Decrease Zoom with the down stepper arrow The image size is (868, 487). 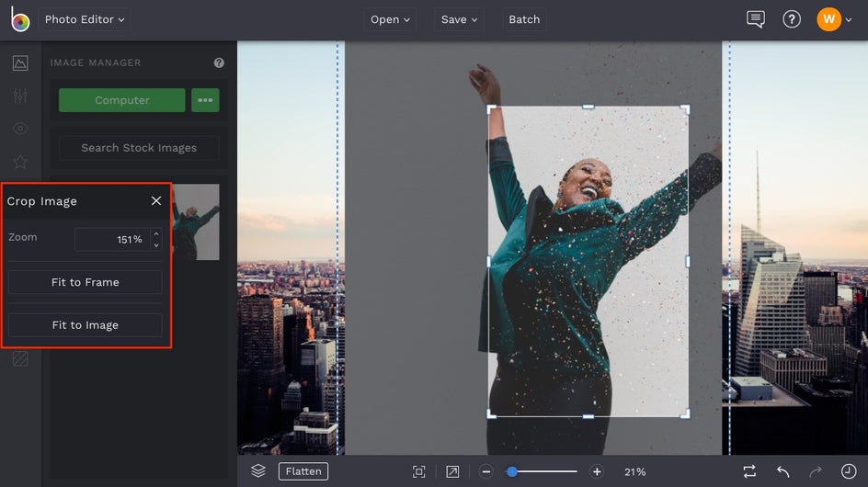[x=156, y=245]
